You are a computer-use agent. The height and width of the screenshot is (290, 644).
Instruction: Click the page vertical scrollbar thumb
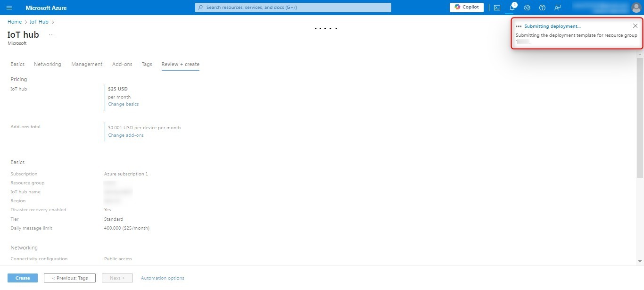point(640,118)
